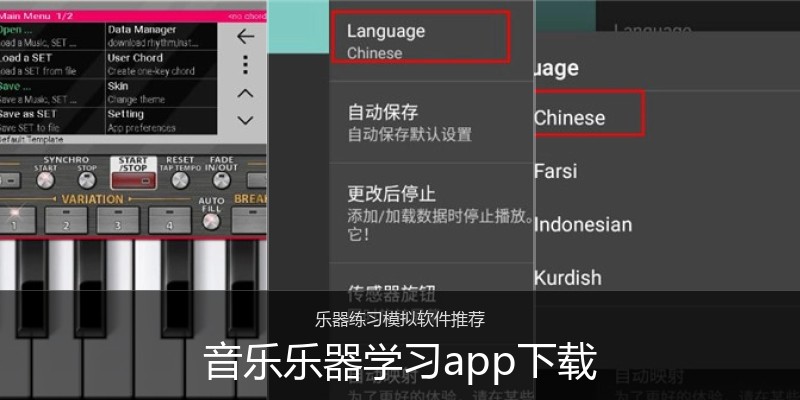Select Variation 3 pad
800x400 pixels.
pyautogui.click(x=118, y=220)
